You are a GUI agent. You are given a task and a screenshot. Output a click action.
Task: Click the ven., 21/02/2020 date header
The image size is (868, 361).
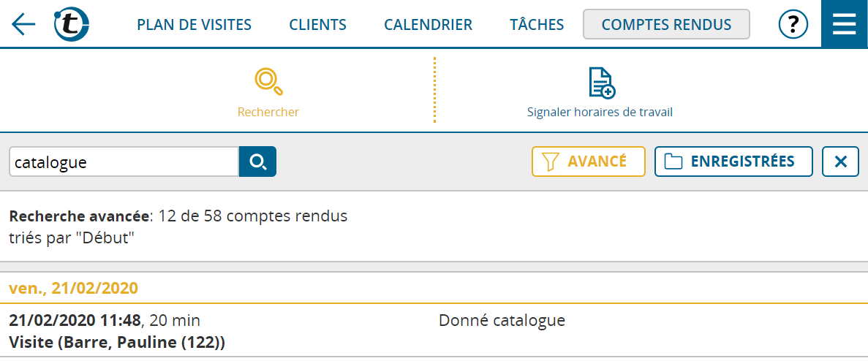(x=74, y=288)
